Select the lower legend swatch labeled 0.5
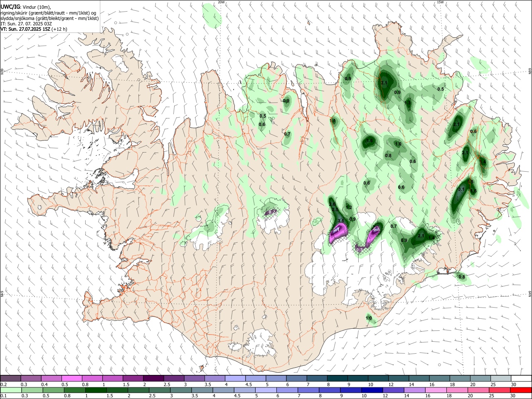 click(x=53, y=390)
